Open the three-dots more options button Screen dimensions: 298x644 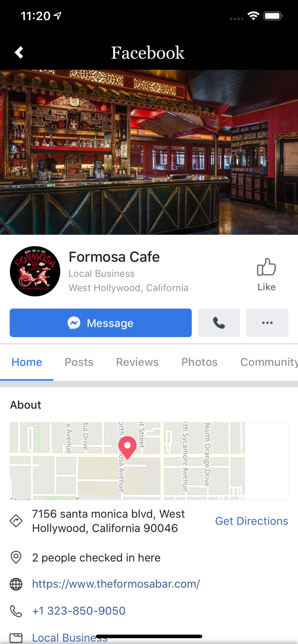(x=267, y=323)
